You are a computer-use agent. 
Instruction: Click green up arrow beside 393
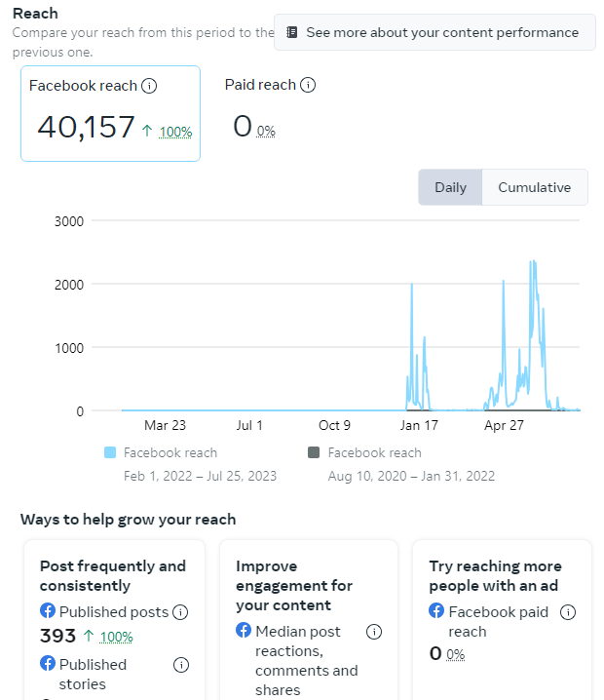pyautogui.click(x=89, y=636)
